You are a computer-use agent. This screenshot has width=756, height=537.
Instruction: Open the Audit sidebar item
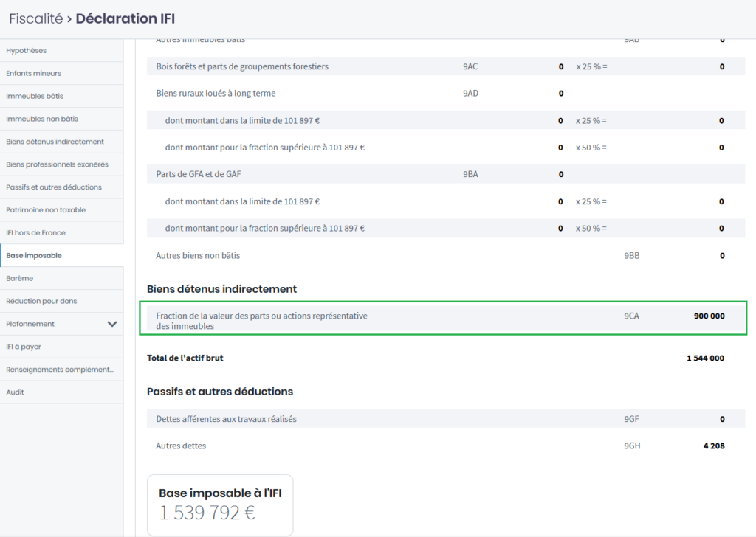pos(16,392)
